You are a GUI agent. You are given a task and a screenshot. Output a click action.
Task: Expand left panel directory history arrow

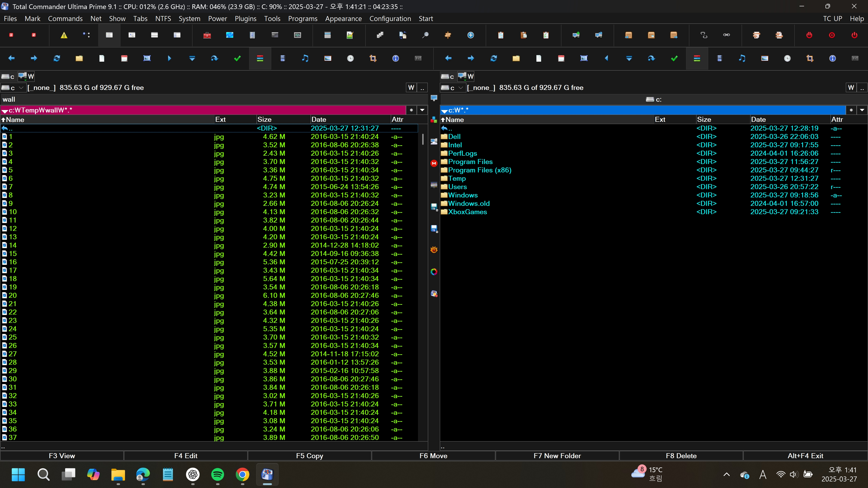[422, 110]
